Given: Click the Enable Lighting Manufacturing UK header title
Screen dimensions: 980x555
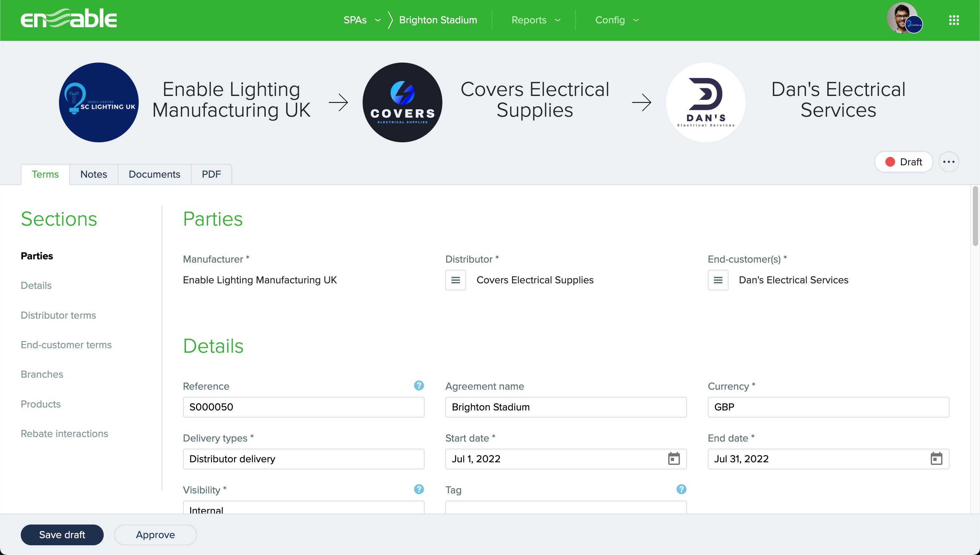Looking at the screenshot, I should (231, 100).
